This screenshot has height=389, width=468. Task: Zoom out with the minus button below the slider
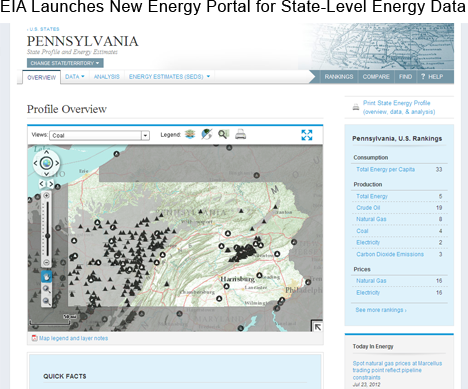(47, 262)
